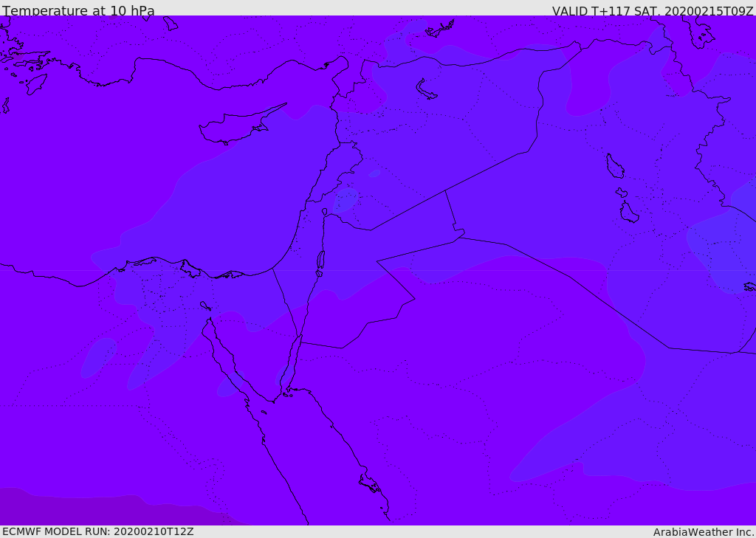Click the 'Temperature at 10 hPa' title text
Screen dimensions: 756x538
(78, 10)
